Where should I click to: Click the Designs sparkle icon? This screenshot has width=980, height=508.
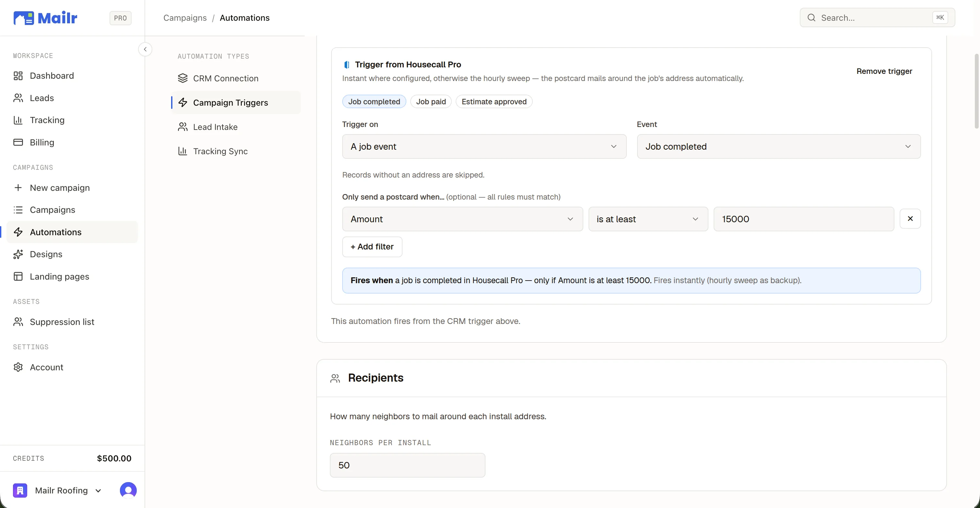coord(18,254)
